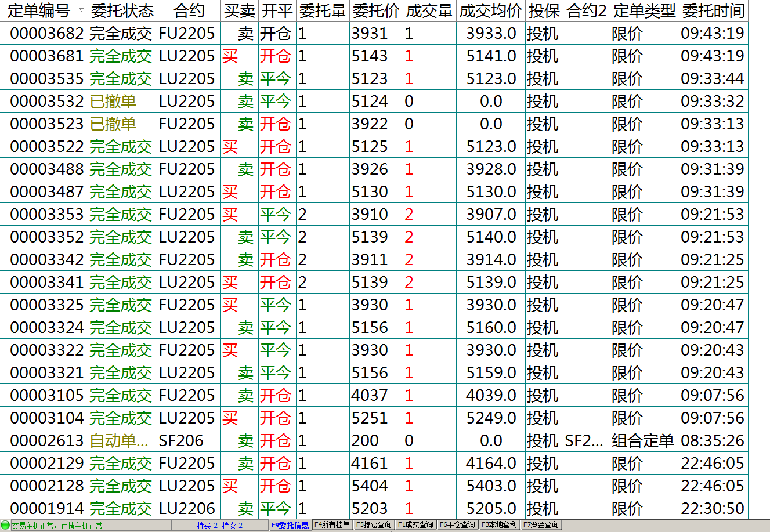
Task: Click the 开平 column header
Action: (x=277, y=11)
